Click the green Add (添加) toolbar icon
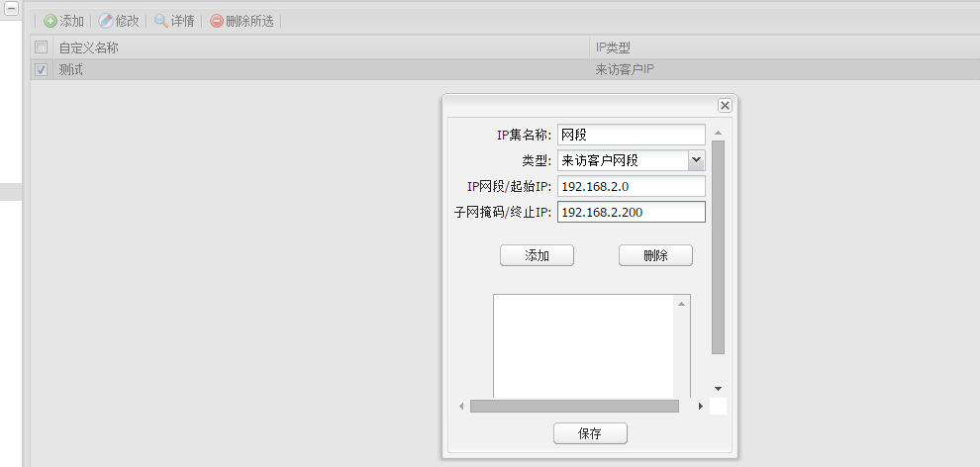 tap(50, 21)
